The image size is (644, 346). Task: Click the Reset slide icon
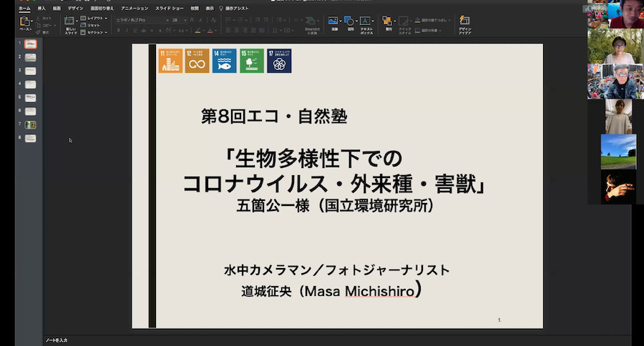(83, 25)
